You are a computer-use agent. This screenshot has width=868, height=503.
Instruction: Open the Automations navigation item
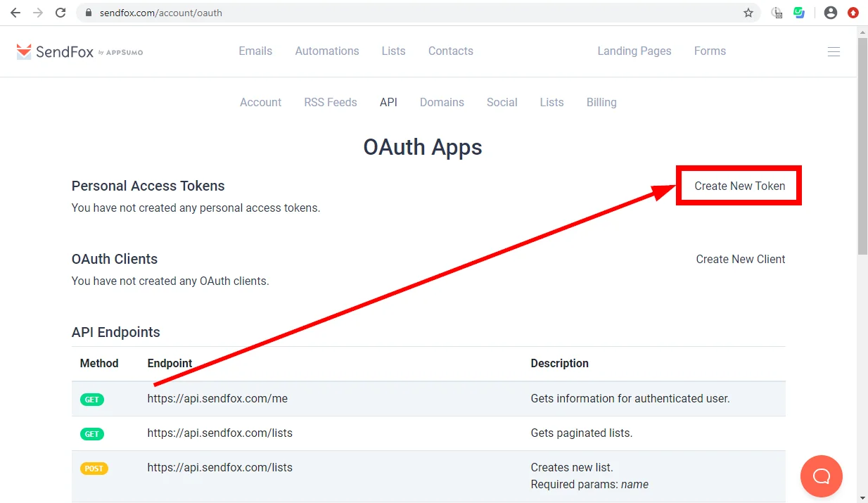[x=327, y=51]
